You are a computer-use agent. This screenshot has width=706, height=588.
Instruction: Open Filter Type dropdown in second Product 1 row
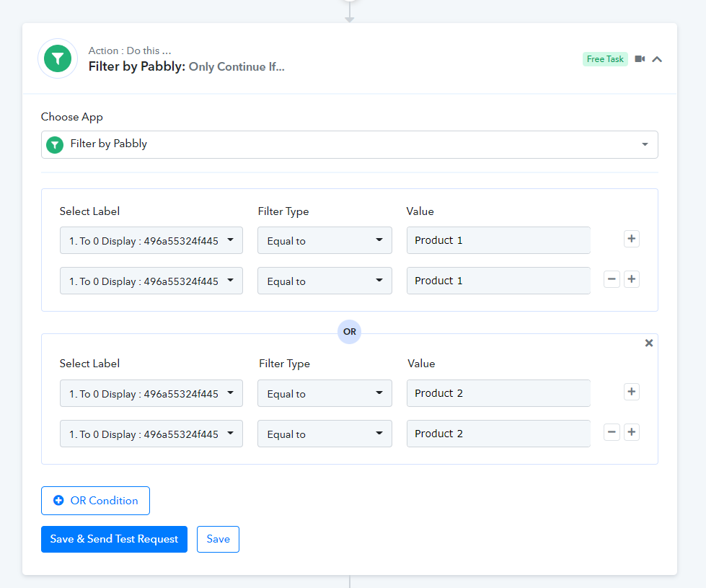(x=325, y=281)
